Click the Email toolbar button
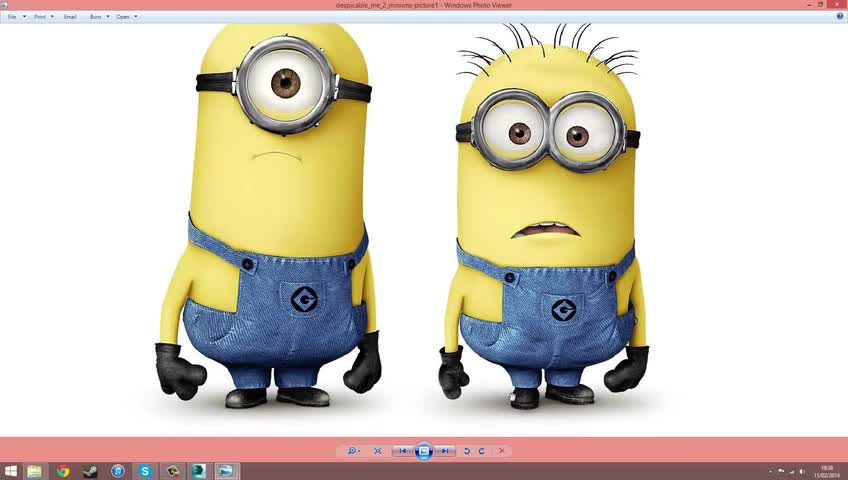848x480 pixels. 70,17
